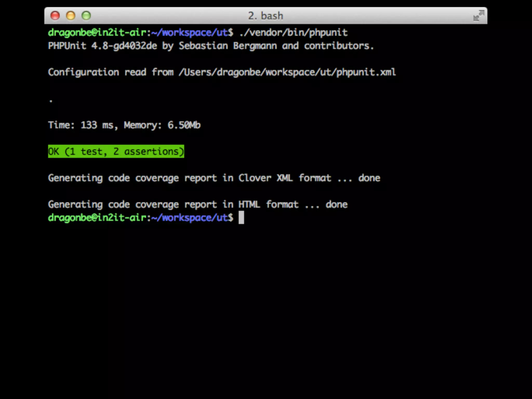Screen dimensions: 532x399
Task: Click the yellow minimize window button
Action: [71, 16]
